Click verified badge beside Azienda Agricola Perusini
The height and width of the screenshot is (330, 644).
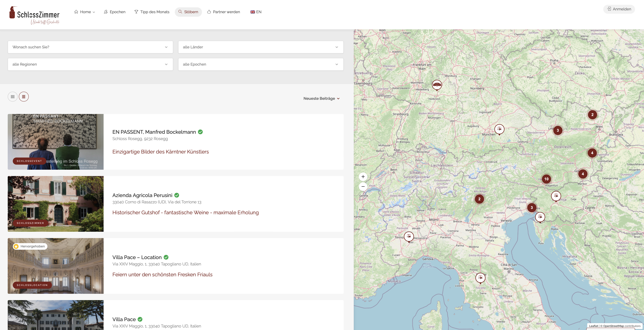[177, 195]
